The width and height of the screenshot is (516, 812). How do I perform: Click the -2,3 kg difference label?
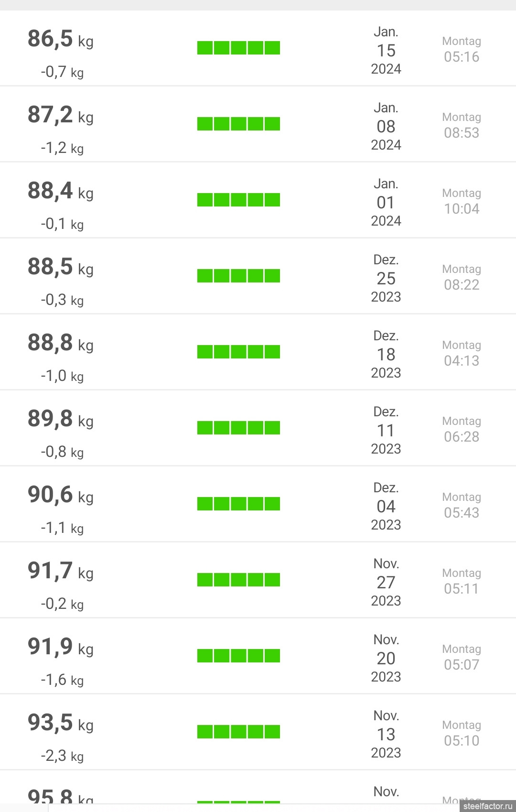62,756
